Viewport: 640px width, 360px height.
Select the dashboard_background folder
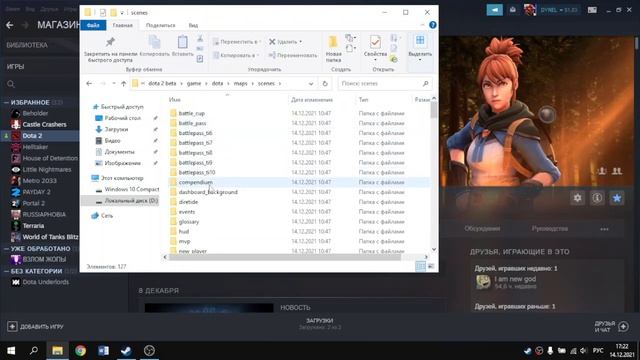[x=208, y=192]
